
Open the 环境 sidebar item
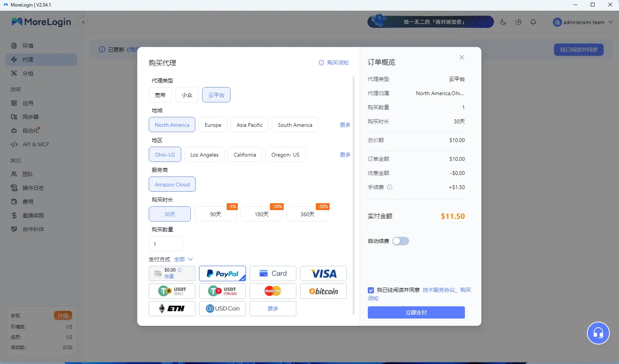click(x=41, y=46)
